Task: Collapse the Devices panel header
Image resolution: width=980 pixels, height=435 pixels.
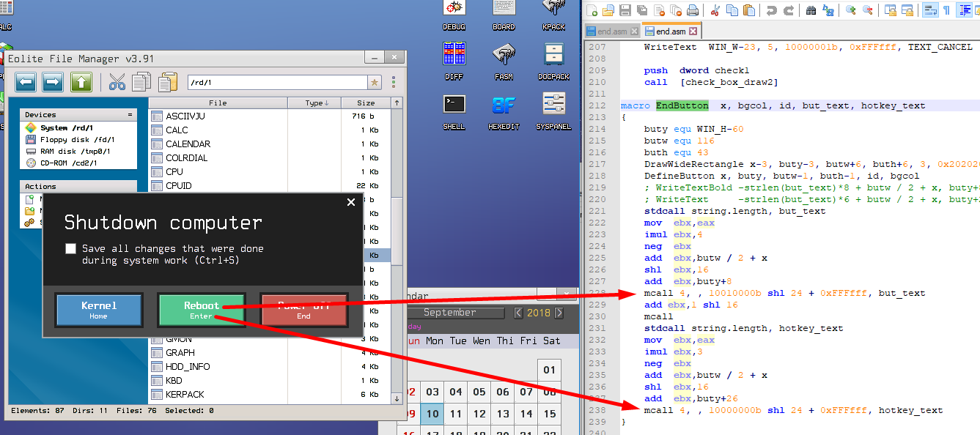Action: pyautogui.click(x=130, y=115)
